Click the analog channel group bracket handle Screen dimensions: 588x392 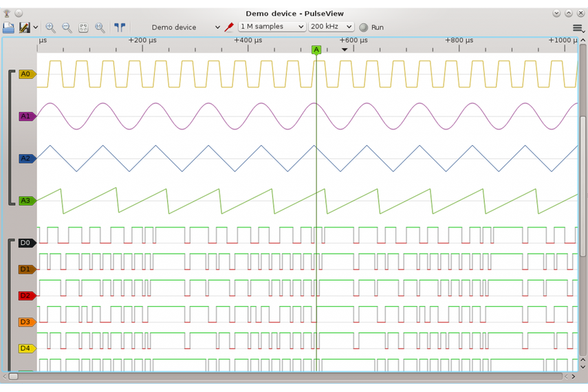point(11,138)
